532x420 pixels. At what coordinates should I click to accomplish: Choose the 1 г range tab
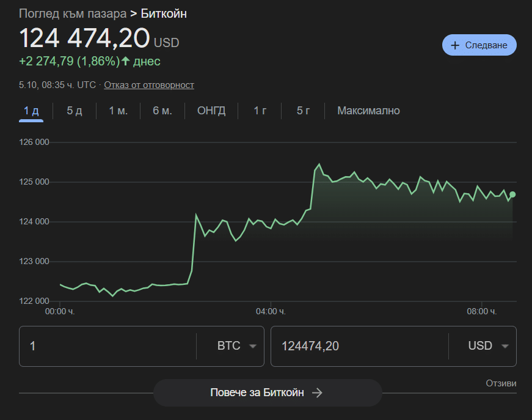coord(260,111)
